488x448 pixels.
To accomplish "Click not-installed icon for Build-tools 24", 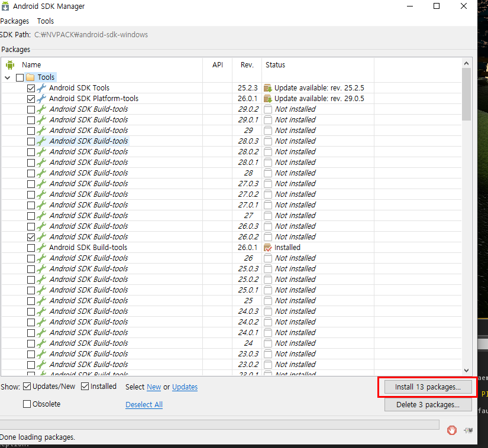I will tap(267, 343).
